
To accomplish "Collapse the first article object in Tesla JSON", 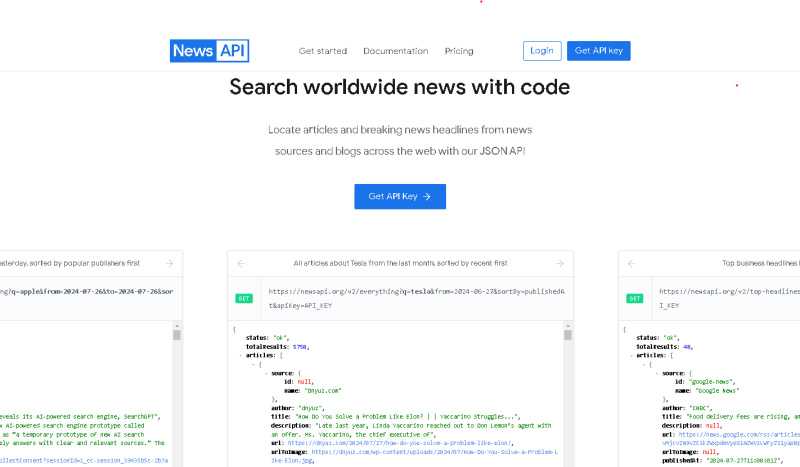I will (254, 364).
